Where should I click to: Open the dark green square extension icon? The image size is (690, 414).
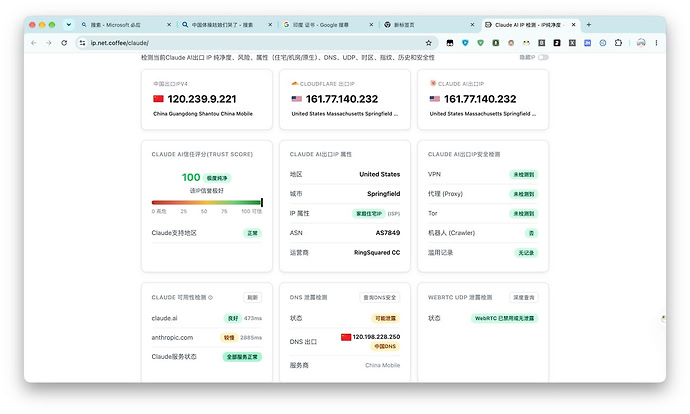[496, 43]
